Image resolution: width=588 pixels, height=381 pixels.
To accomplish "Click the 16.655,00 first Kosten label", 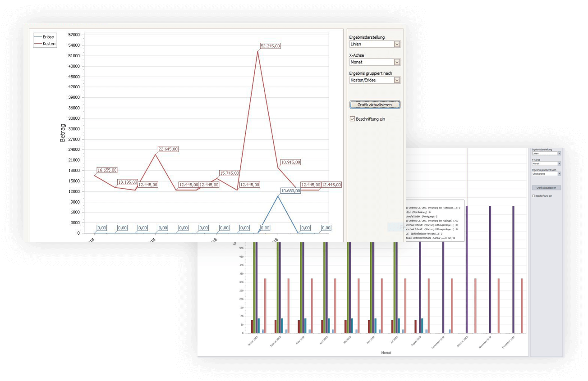I will click(107, 170).
